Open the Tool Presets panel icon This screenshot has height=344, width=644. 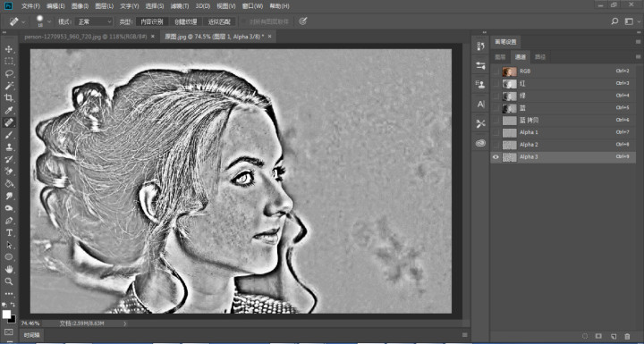click(x=480, y=123)
